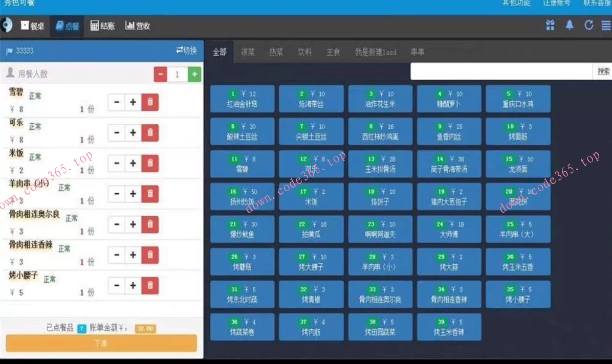Open the gift promotions icon
612x364 pixels.
pos(550,25)
